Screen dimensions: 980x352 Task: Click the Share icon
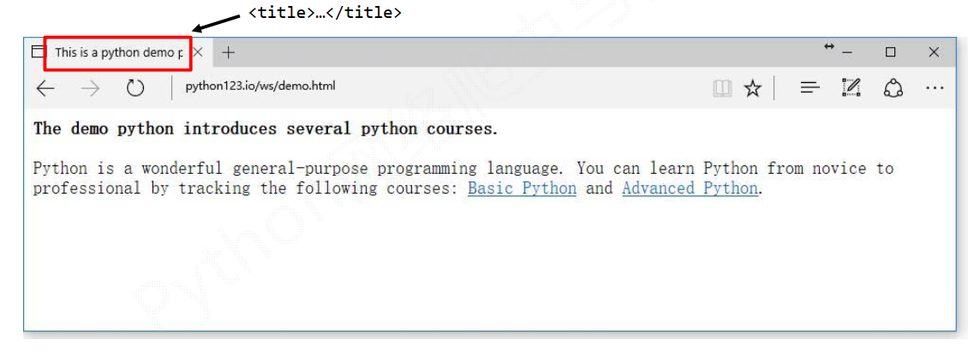(x=893, y=88)
